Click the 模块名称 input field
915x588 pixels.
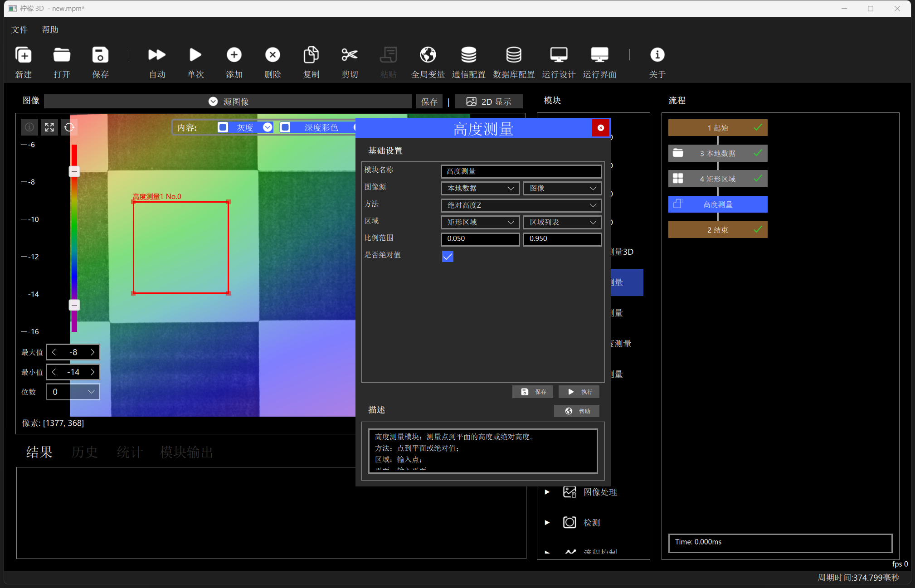521,171
